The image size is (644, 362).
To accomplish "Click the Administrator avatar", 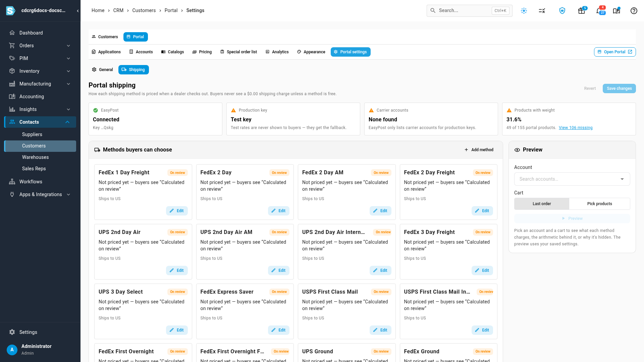I will tap(12, 350).
